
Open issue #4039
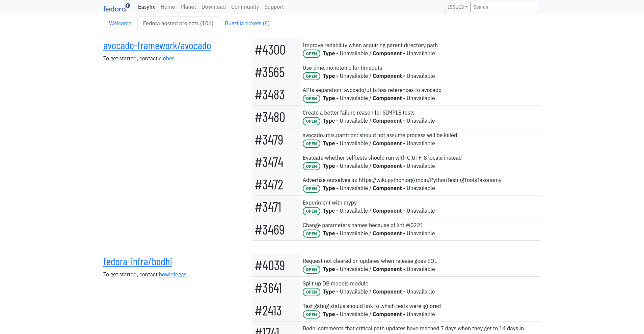270,266
